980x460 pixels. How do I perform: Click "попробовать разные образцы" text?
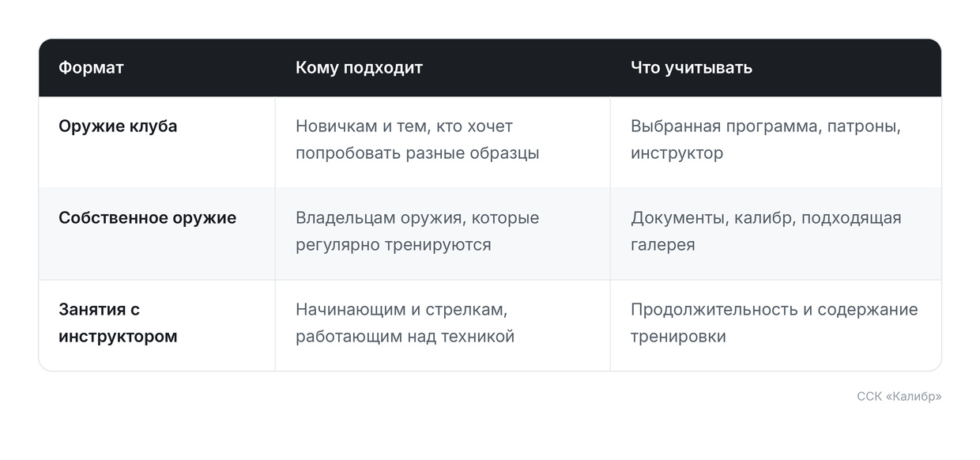(417, 153)
